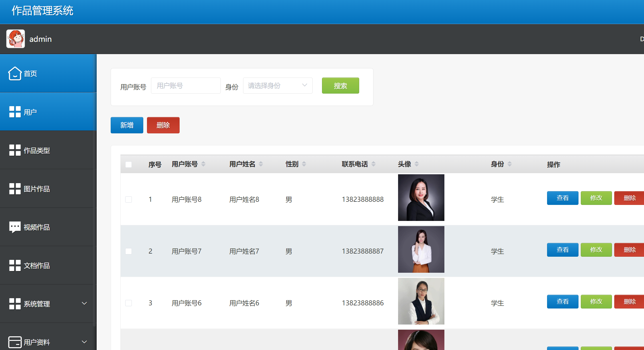Viewport: 644px width, 350px height.
Task: Click the grid icon beside 图片作品
Action: (15, 189)
